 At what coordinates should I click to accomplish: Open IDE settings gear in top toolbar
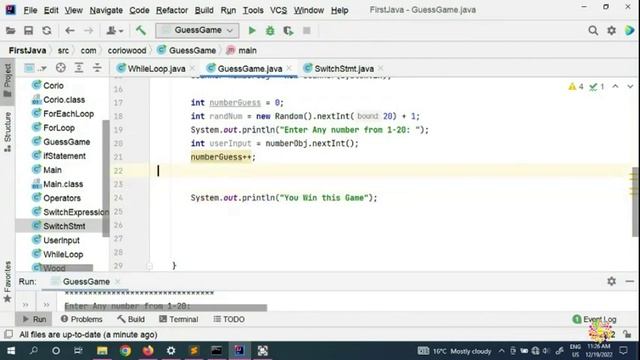coord(611,31)
